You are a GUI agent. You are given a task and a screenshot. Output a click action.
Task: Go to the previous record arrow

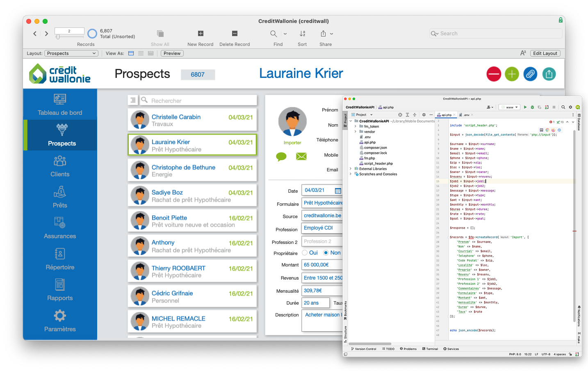pos(35,34)
